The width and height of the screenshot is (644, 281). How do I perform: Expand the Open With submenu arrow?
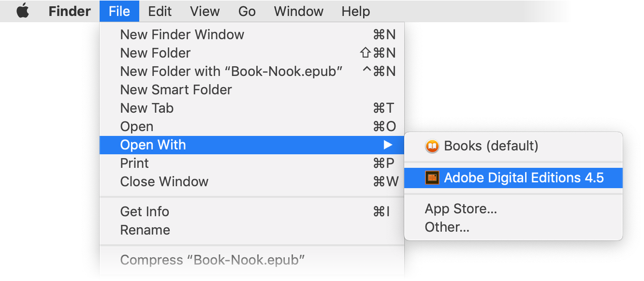coord(388,145)
